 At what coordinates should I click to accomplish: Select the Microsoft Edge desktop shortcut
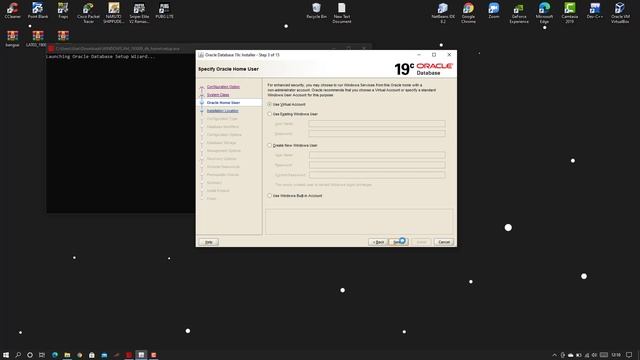click(x=544, y=13)
